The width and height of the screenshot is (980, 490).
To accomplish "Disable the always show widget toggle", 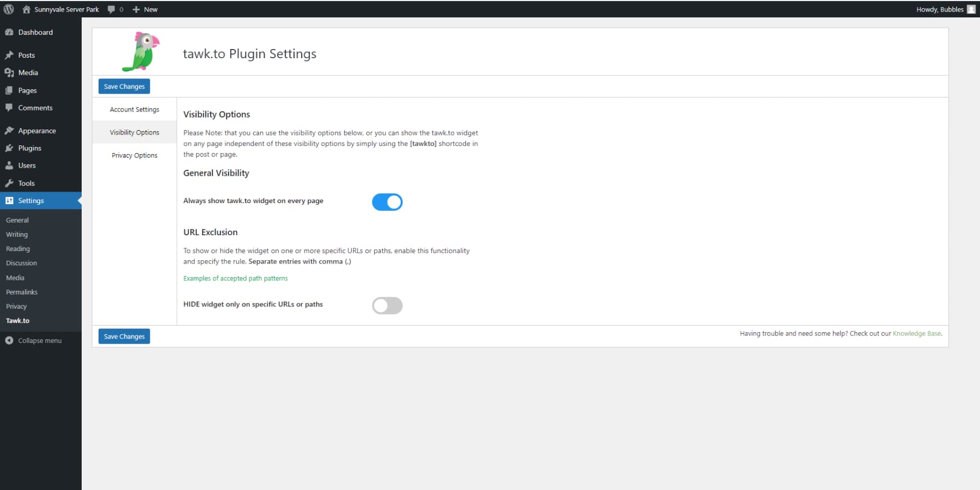I will pyautogui.click(x=387, y=202).
